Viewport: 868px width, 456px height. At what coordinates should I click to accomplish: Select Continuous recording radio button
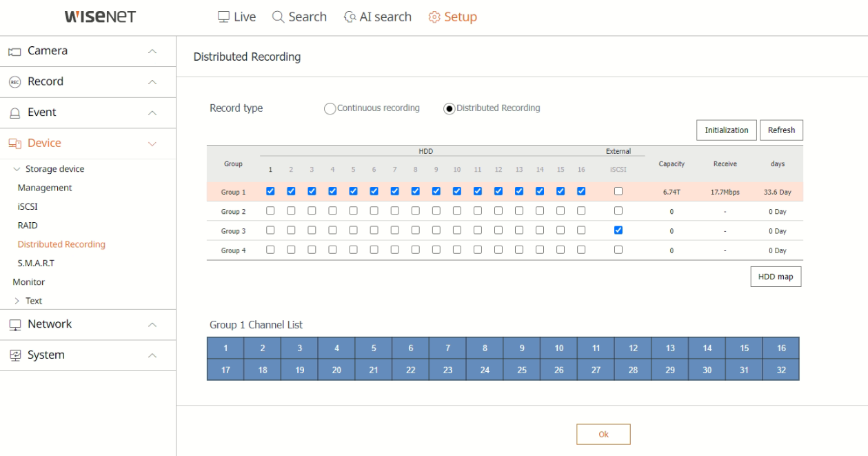[330, 108]
